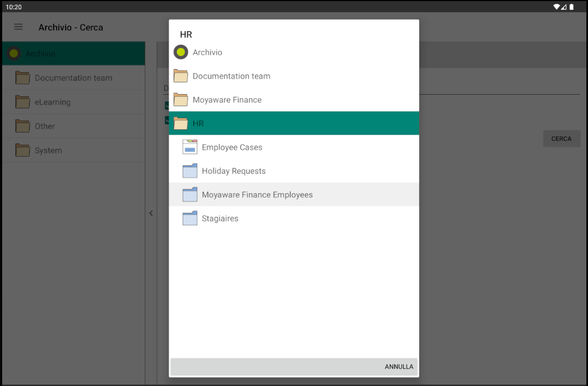588x386 pixels.
Task: Open the Holiday Requests case folder
Action: click(x=233, y=171)
